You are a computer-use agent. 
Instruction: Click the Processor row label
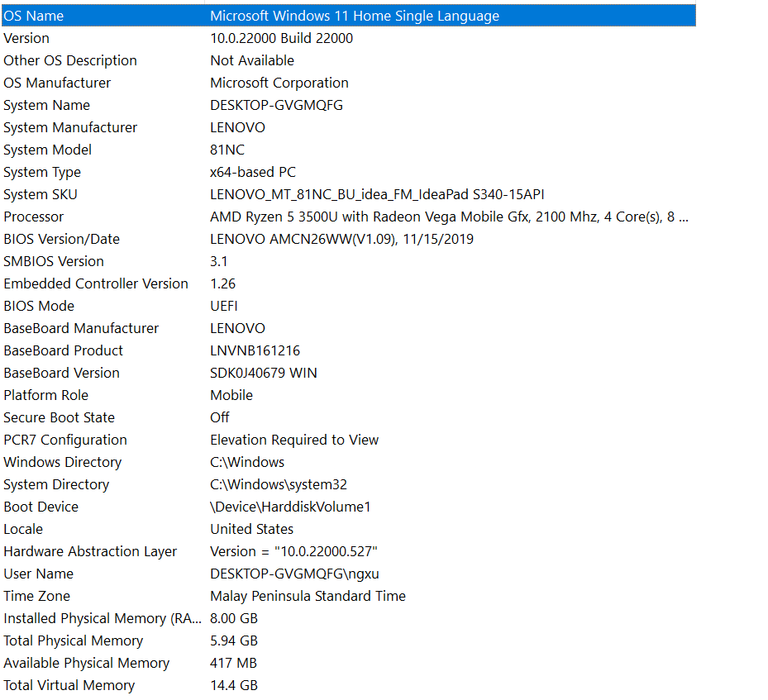34,217
